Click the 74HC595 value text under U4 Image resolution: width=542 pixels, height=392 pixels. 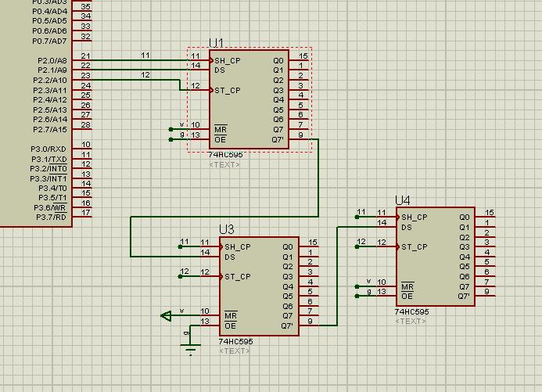(411, 312)
